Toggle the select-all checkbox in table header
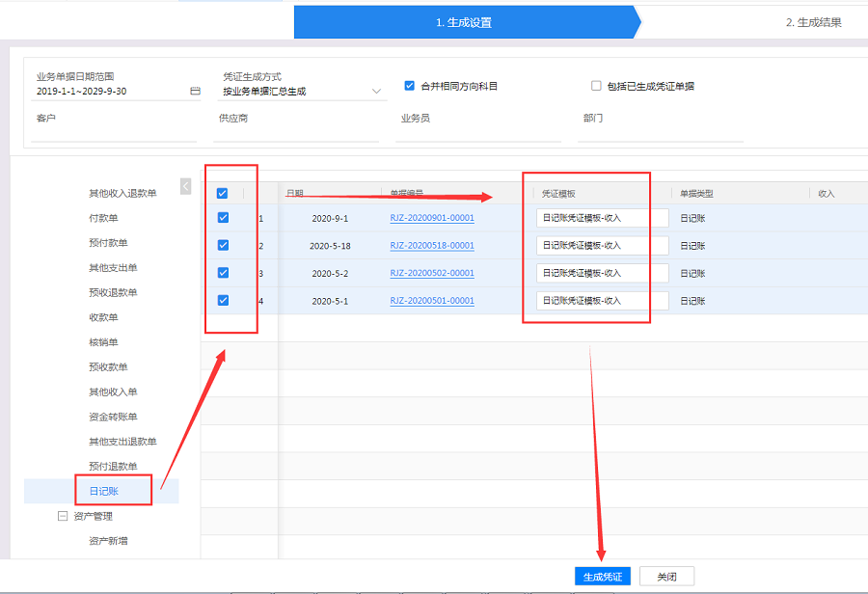 click(x=223, y=194)
